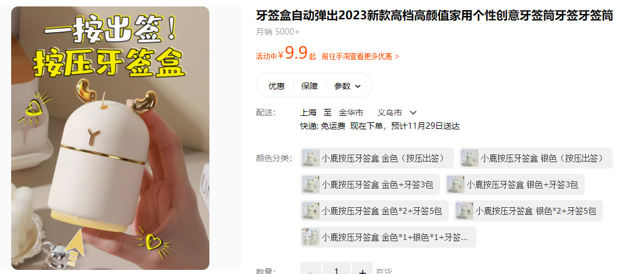Image resolution: width=644 pixels, height=274 pixels.
Task: Click thumbnail icon of 金色（按压出签）option
Action: coord(311,158)
